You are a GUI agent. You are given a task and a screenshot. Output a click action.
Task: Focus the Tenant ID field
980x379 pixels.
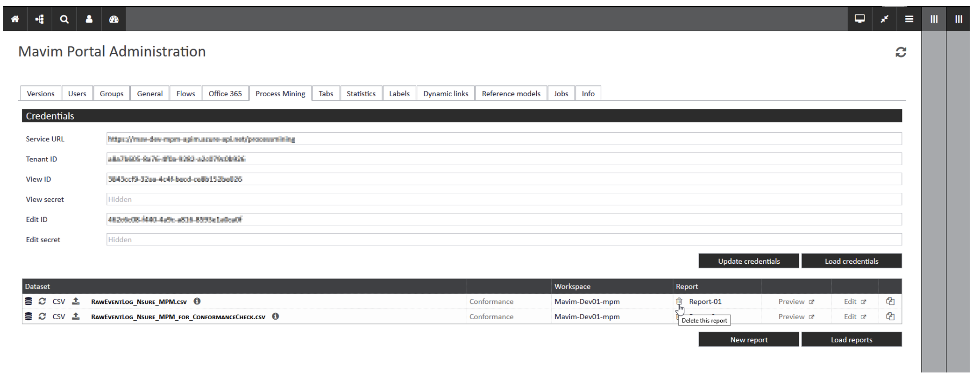point(504,159)
